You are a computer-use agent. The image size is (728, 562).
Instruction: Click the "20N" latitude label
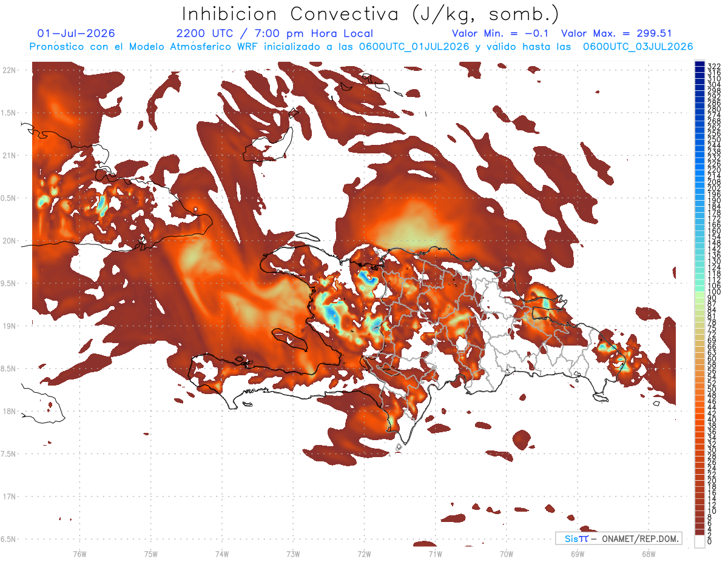9,241
